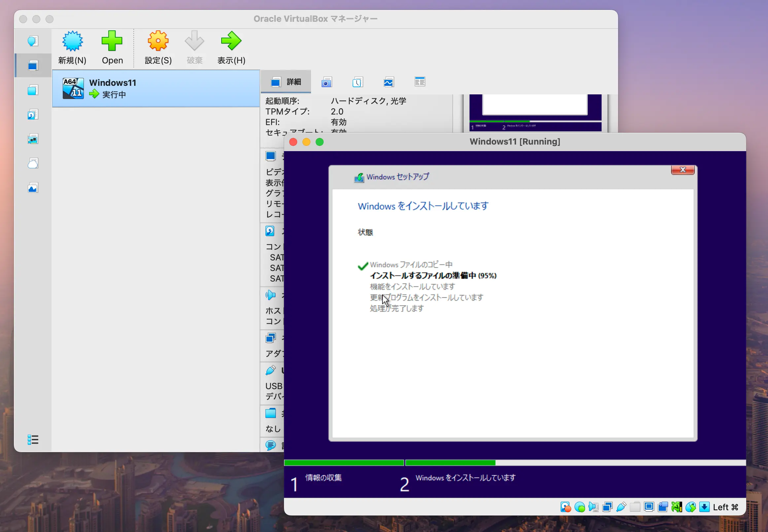
Task: Switch to the 詳細 details tab
Action: pyautogui.click(x=286, y=82)
